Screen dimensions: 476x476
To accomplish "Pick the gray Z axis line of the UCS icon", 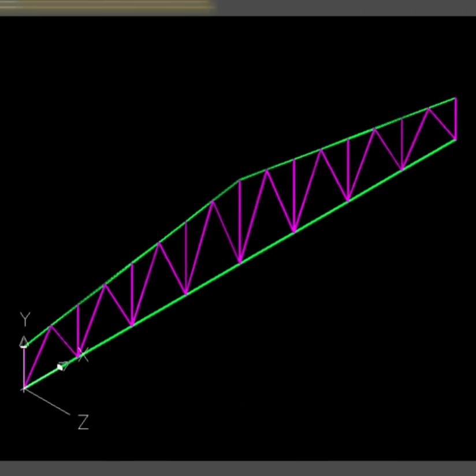I will pos(49,402).
